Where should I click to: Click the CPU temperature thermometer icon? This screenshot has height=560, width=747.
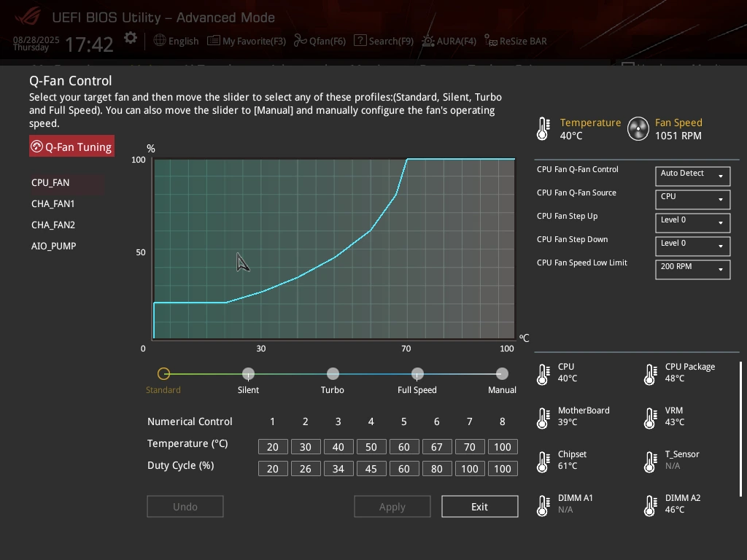(x=543, y=374)
